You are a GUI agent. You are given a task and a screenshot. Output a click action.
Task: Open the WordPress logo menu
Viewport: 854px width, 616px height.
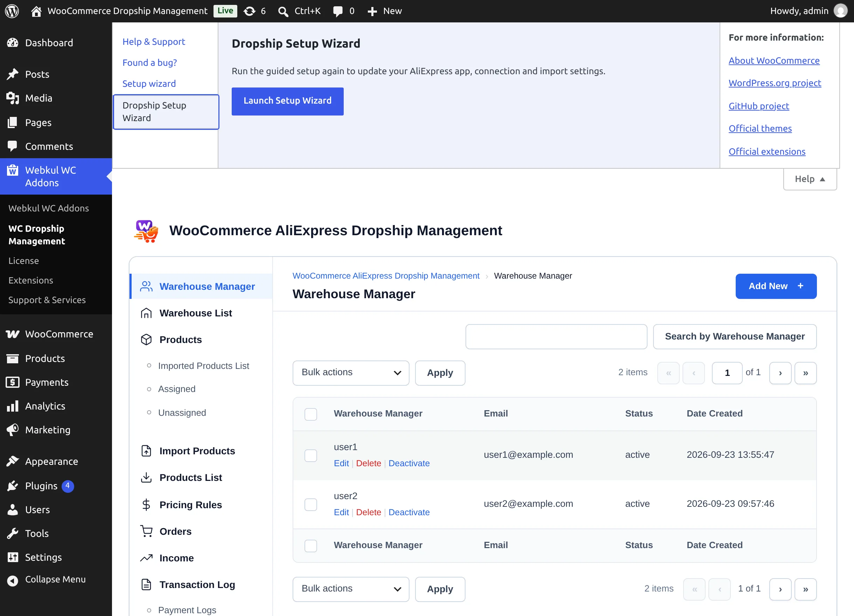click(12, 11)
